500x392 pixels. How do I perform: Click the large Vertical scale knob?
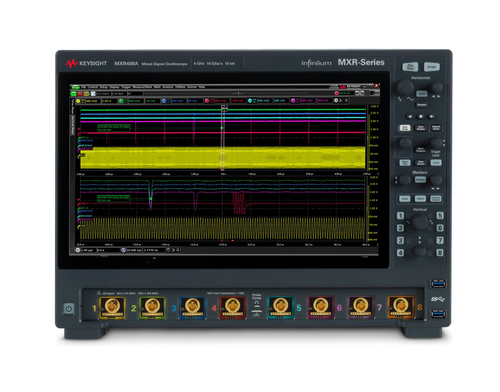click(x=420, y=222)
